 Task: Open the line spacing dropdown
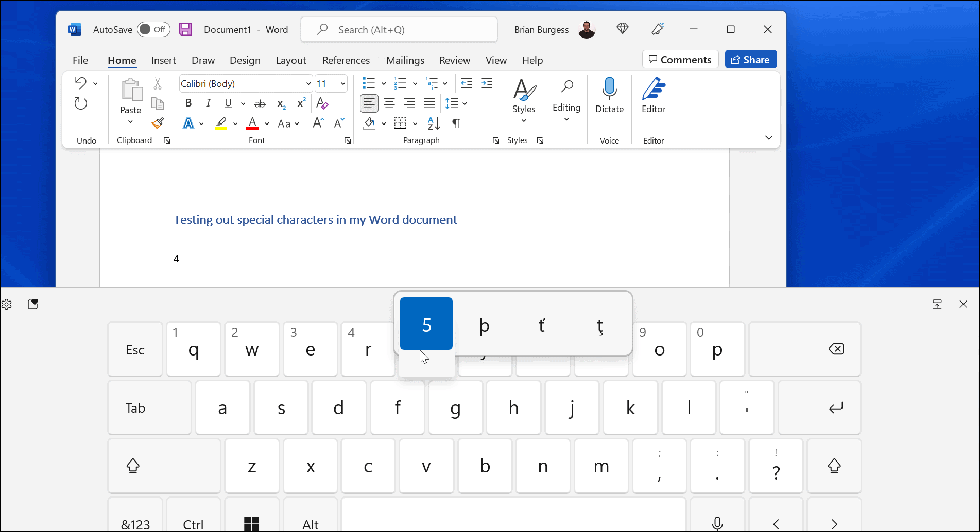[x=456, y=103]
